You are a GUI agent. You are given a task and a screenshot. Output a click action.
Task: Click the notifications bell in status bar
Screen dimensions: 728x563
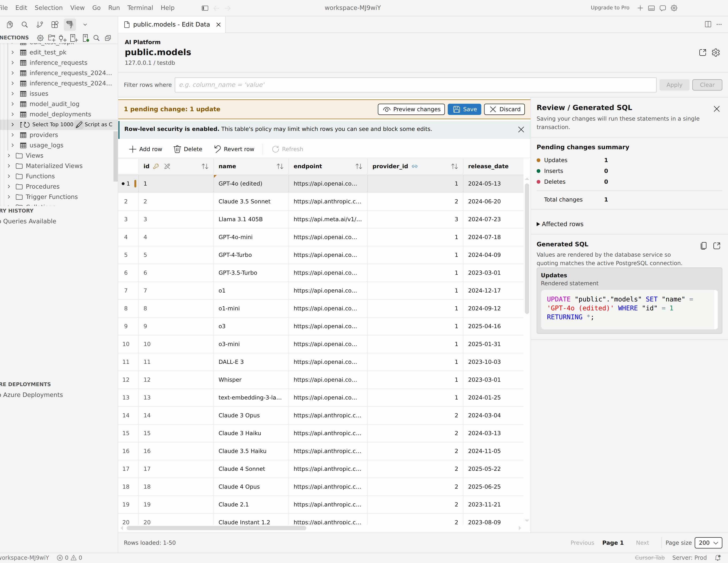[x=718, y=558]
